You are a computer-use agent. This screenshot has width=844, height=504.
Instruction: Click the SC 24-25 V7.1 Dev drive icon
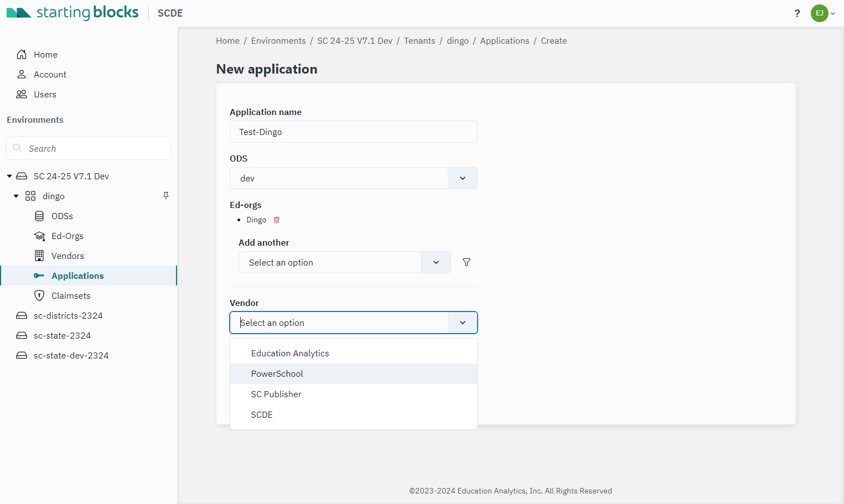22,176
